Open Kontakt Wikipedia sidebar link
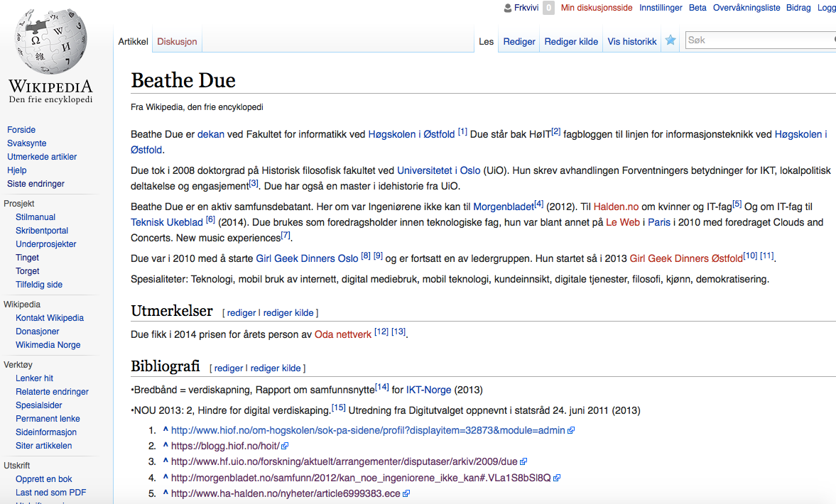This screenshot has width=836, height=504. coord(50,317)
